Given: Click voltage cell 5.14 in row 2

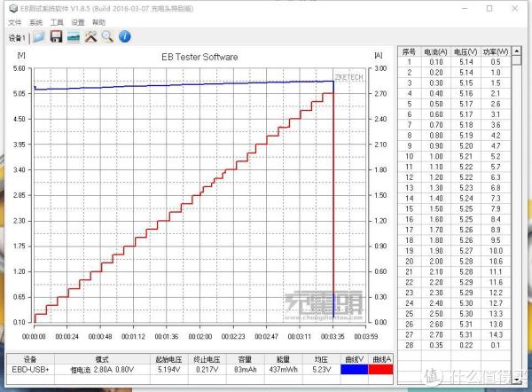Looking at the screenshot, I should pyautogui.click(x=465, y=73).
